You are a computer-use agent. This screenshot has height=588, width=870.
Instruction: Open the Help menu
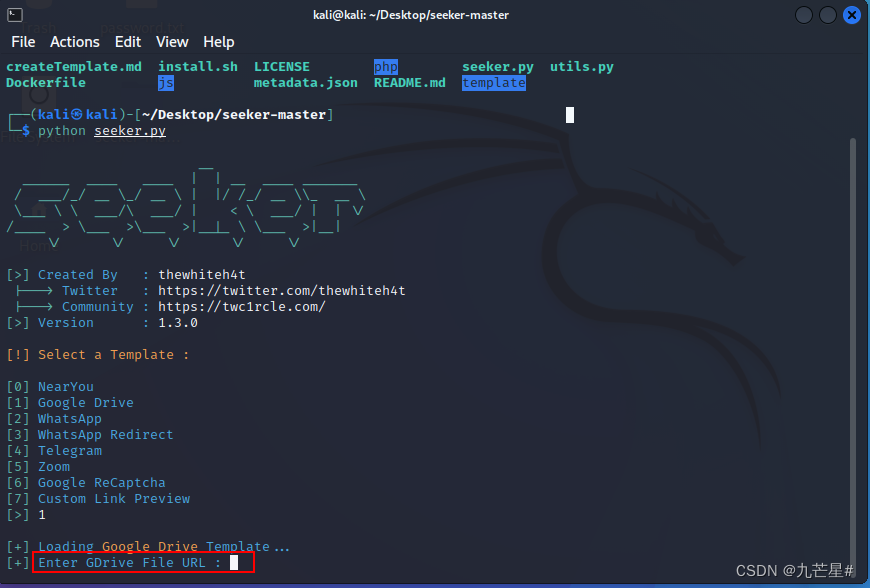click(x=219, y=42)
